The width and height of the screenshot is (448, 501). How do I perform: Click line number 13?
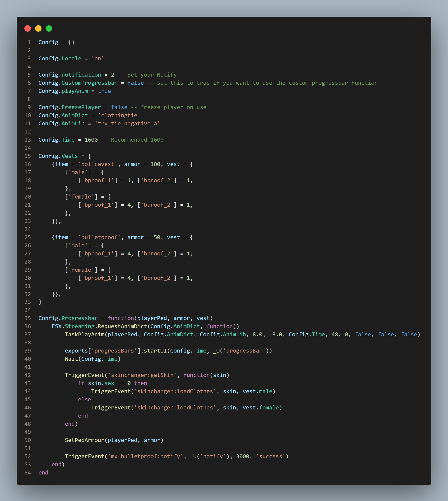[x=28, y=139]
